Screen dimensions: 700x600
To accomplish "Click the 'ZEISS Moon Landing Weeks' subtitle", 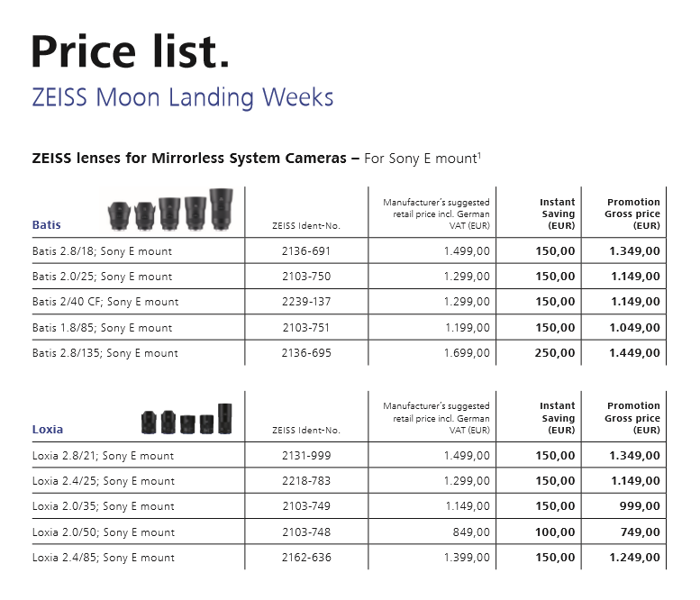I will [x=183, y=98].
